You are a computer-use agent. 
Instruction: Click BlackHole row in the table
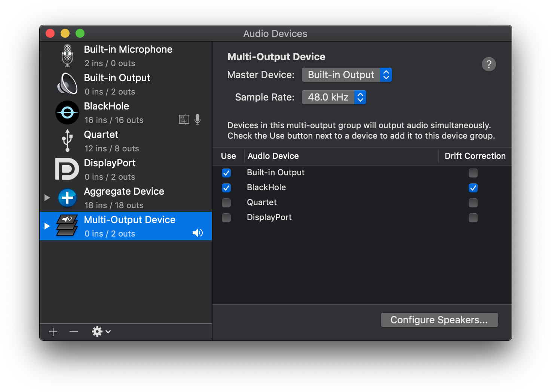pyautogui.click(x=362, y=188)
